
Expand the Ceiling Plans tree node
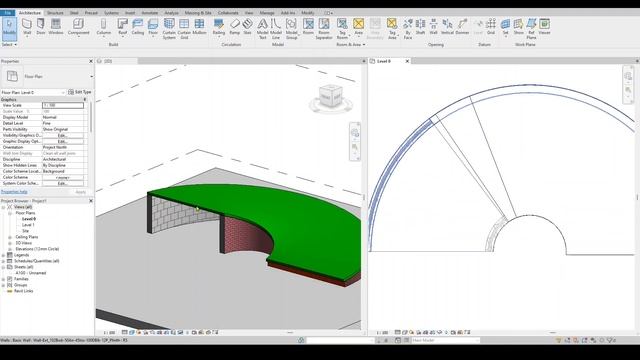pos(10,237)
